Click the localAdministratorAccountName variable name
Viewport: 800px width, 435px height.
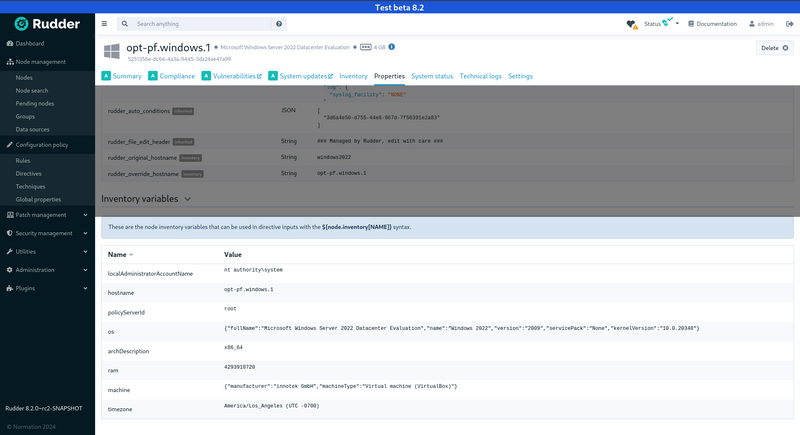pyautogui.click(x=150, y=274)
